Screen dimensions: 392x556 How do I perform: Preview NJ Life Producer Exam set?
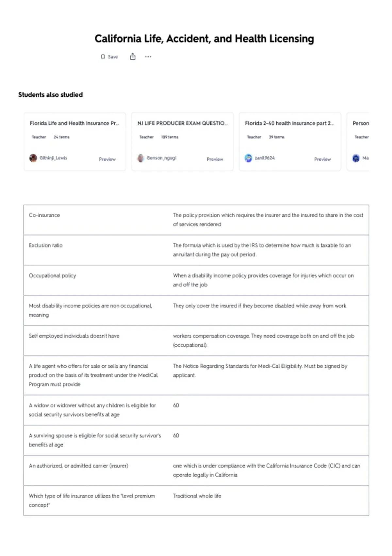(x=215, y=159)
